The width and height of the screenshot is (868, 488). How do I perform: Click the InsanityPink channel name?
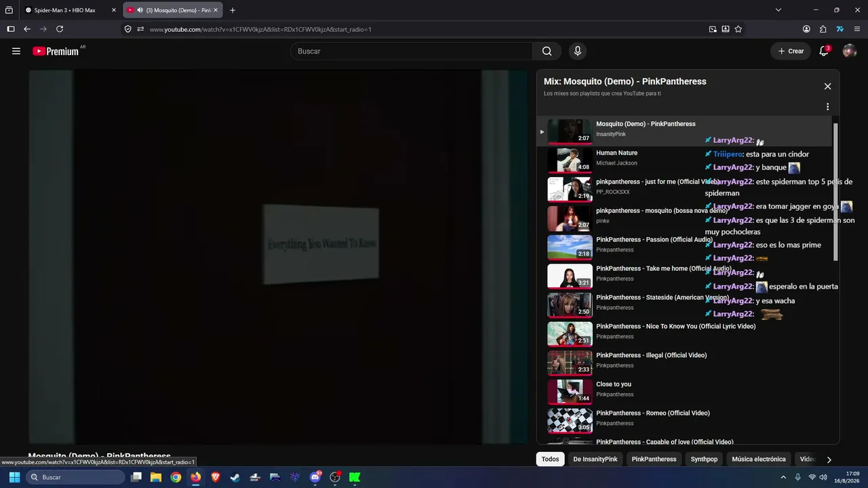611,134
